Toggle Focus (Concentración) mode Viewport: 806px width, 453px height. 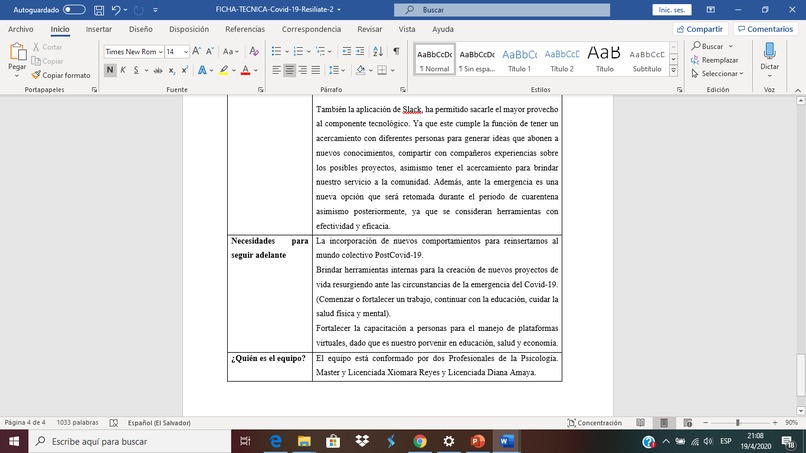click(x=594, y=423)
